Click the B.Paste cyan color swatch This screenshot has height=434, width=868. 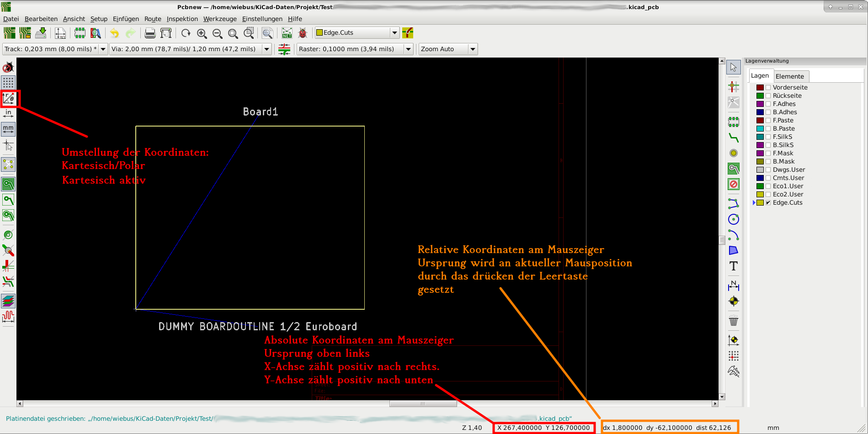pos(760,129)
